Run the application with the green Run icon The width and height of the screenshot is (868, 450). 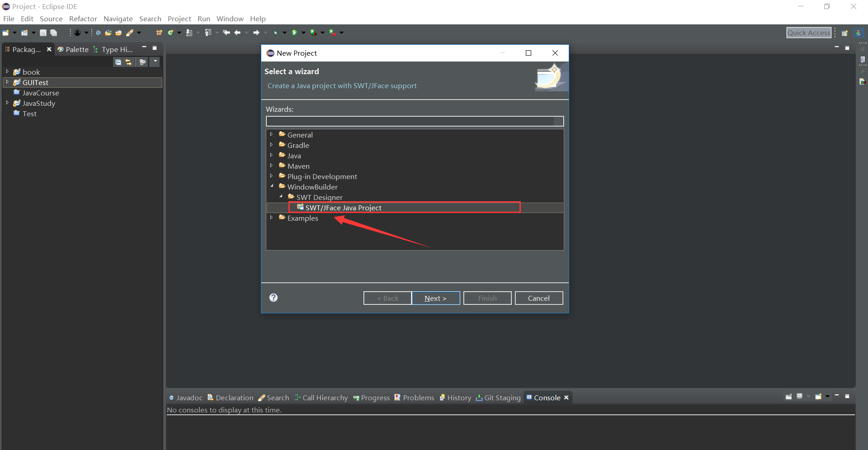pyautogui.click(x=294, y=32)
